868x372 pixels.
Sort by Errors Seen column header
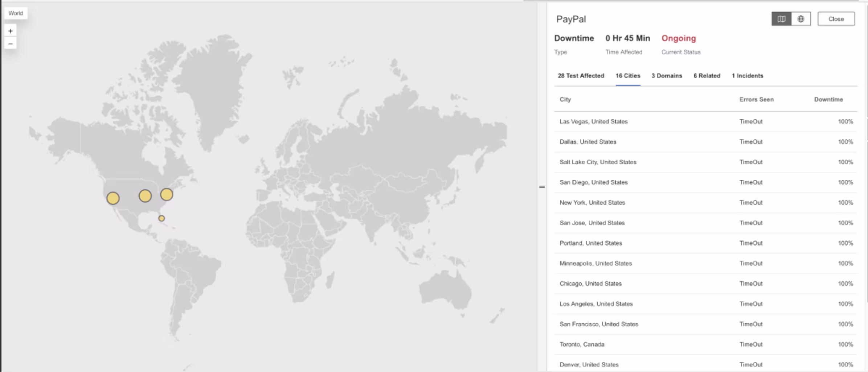[x=757, y=99]
